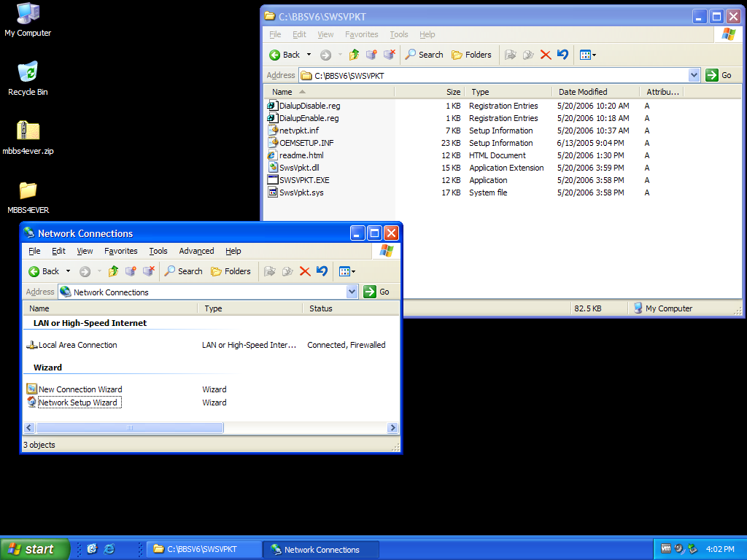Click Undo icon in SWSVPKT window toolbar
747x560 pixels.
562,55
